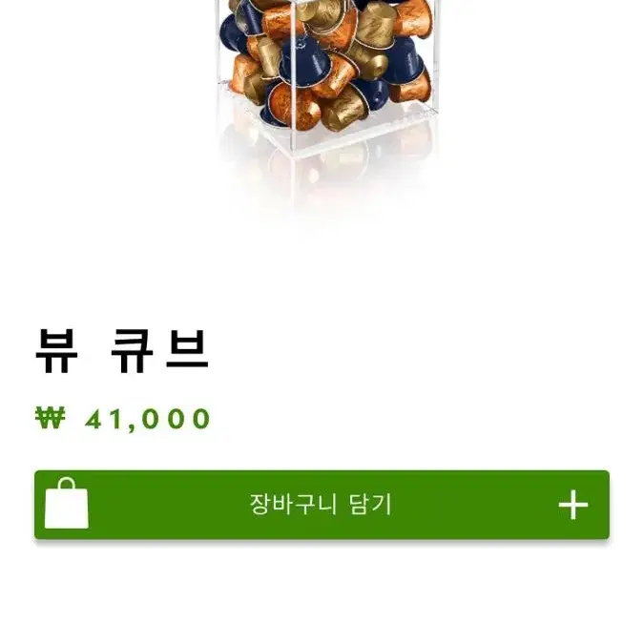
Task: Select the 뷰 큐브 product title
Action: (x=122, y=351)
